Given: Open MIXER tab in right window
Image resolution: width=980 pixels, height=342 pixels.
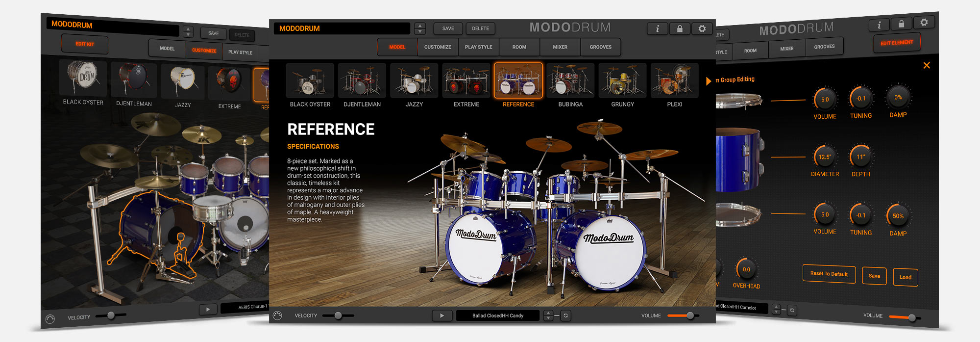Looking at the screenshot, I should 787,49.
